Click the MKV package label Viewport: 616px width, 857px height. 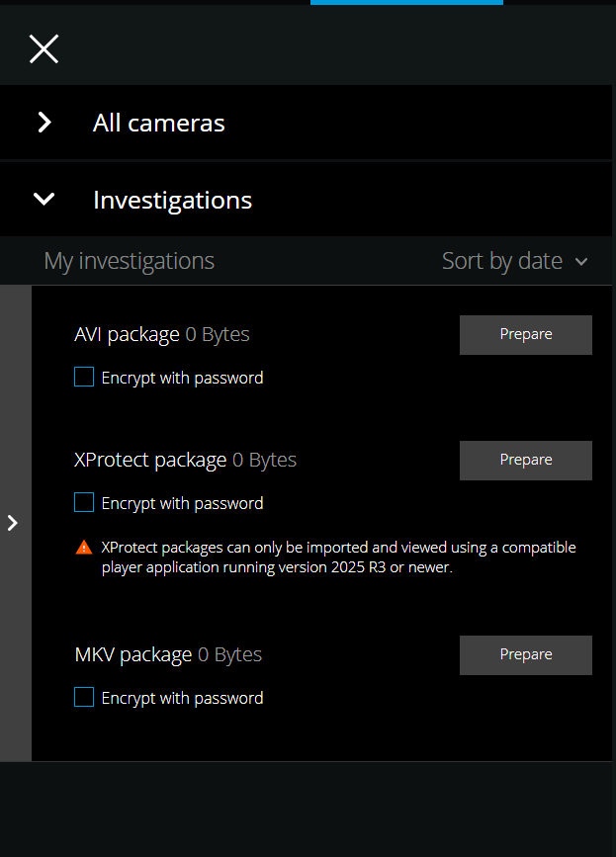pyautogui.click(x=133, y=654)
